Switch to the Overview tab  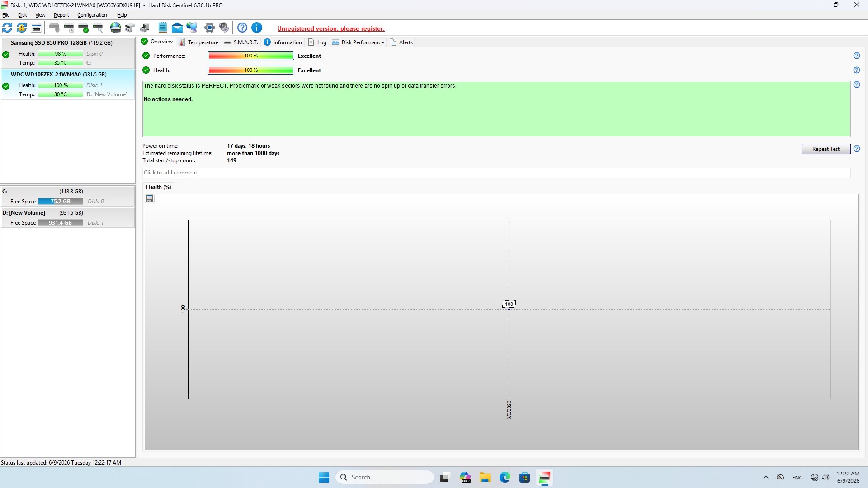pos(157,42)
